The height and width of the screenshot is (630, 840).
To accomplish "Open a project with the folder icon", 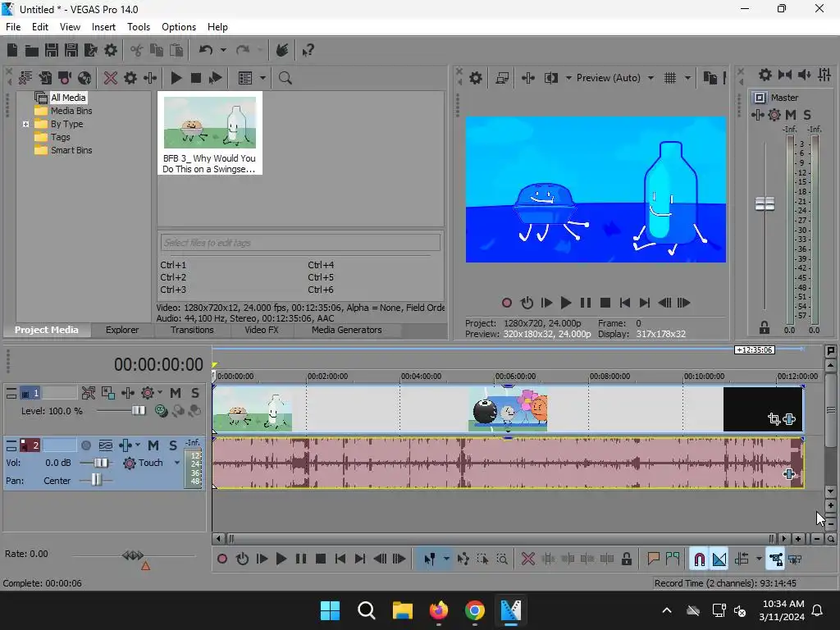I will 32,50.
